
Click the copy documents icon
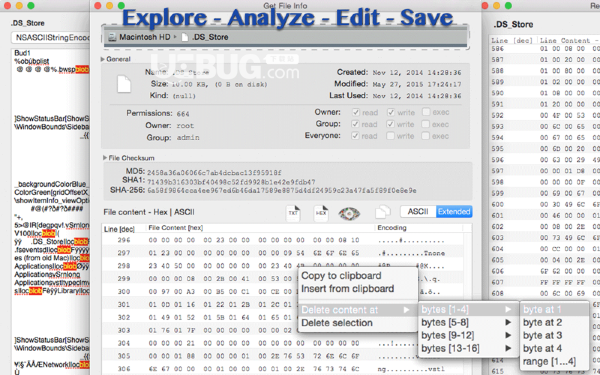(382, 212)
